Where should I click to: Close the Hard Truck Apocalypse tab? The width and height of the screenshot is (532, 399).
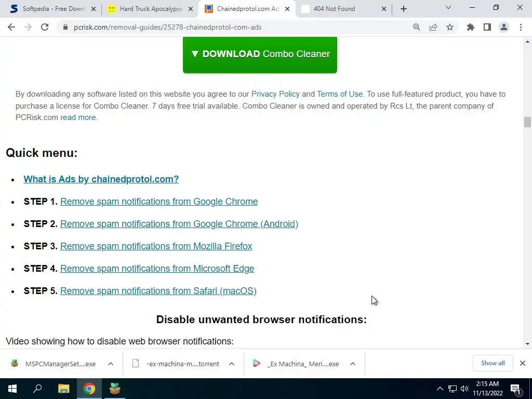[191, 9]
